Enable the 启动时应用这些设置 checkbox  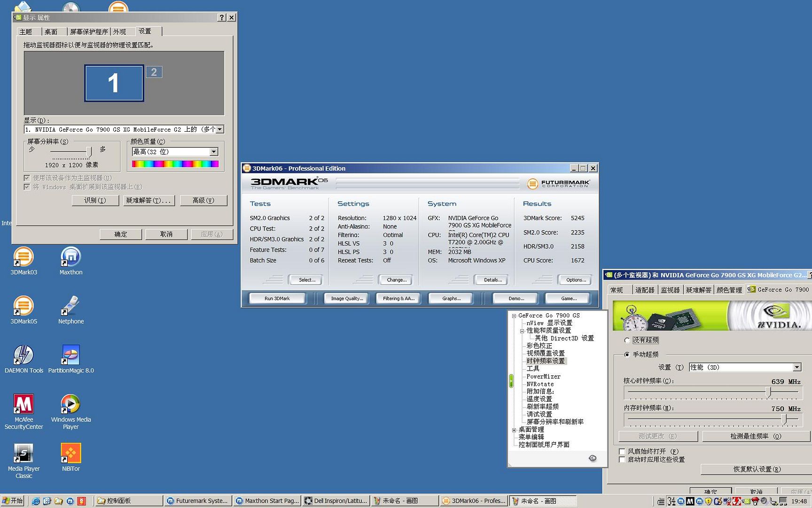point(622,460)
